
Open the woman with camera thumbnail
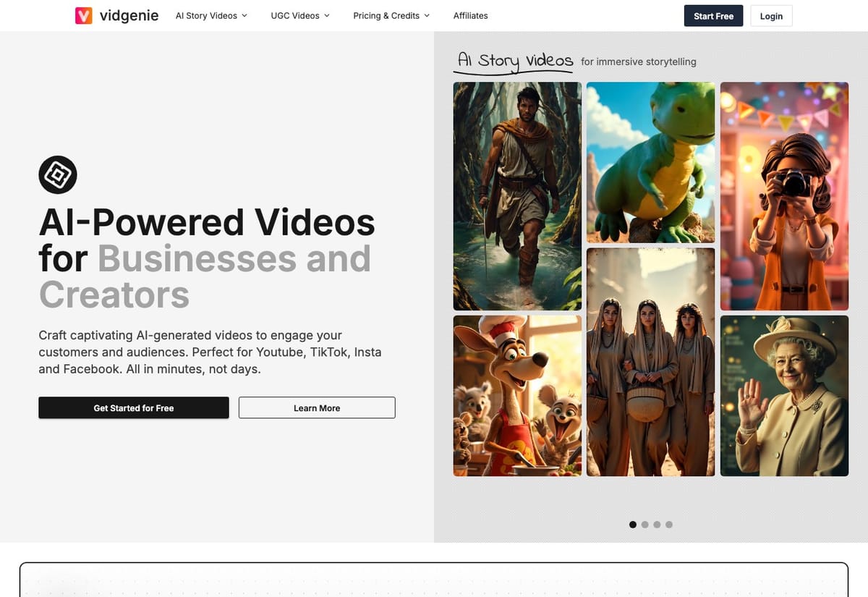pos(784,196)
